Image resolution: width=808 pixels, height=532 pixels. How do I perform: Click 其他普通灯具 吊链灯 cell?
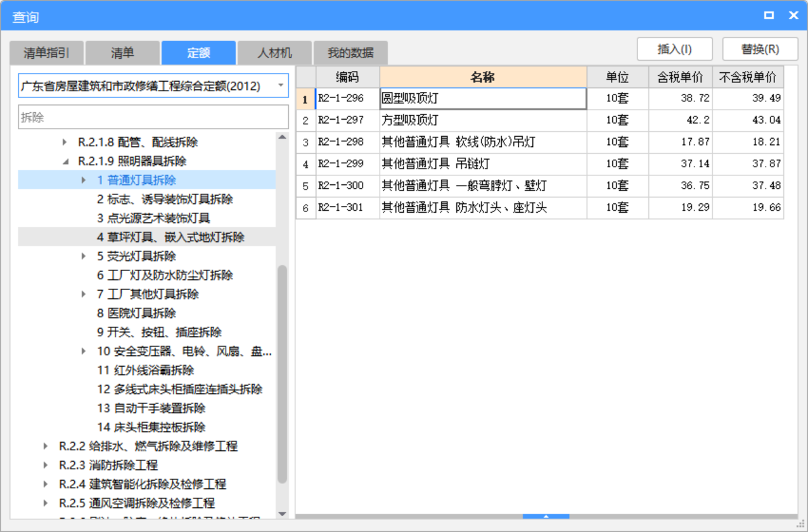(x=483, y=164)
